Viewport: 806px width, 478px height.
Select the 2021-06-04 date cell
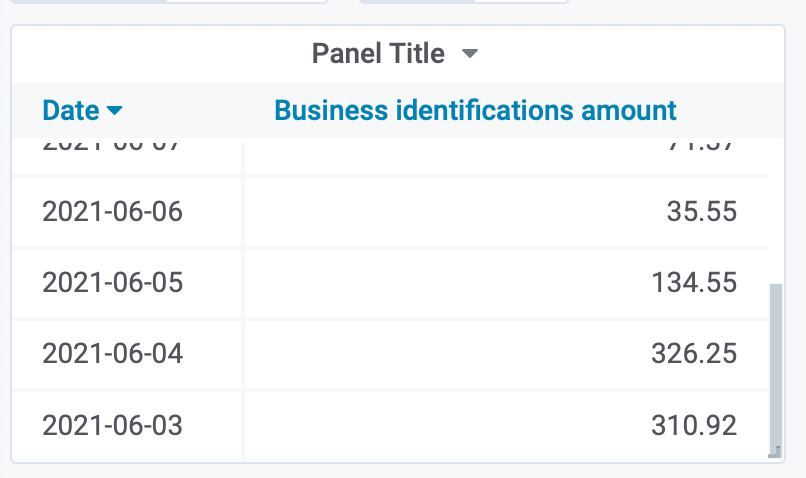pos(113,353)
